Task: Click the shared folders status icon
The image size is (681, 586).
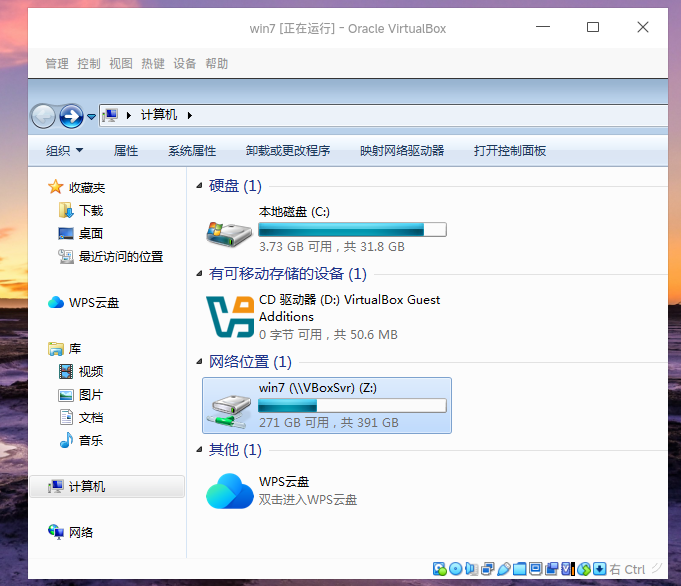Action: pos(519,569)
